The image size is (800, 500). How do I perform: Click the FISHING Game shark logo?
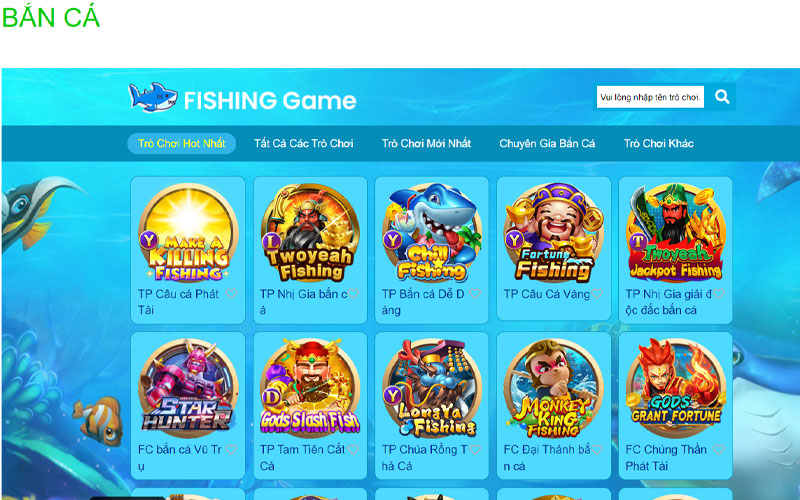click(x=153, y=97)
